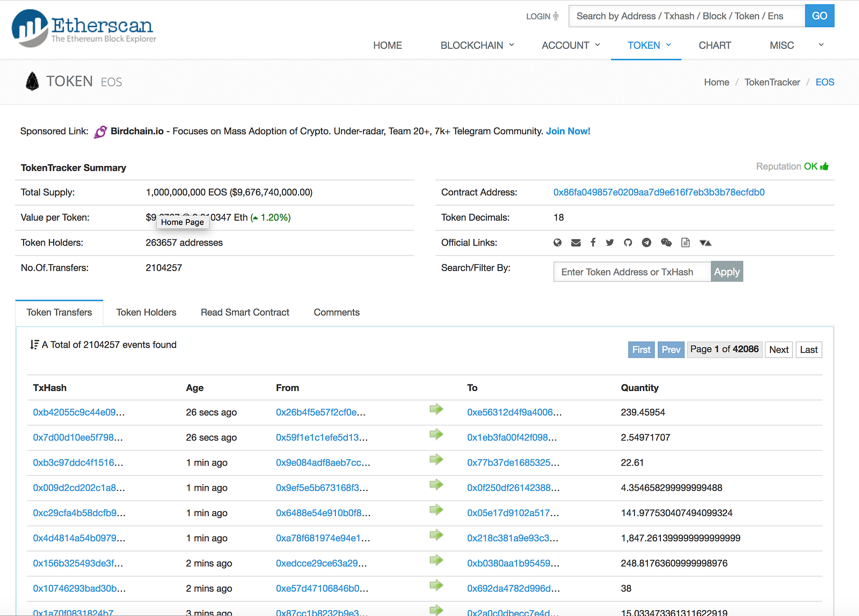The height and width of the screenshot is (616, 859).
Task: Click the quantity value 239.45954
Action: (643, 412)
